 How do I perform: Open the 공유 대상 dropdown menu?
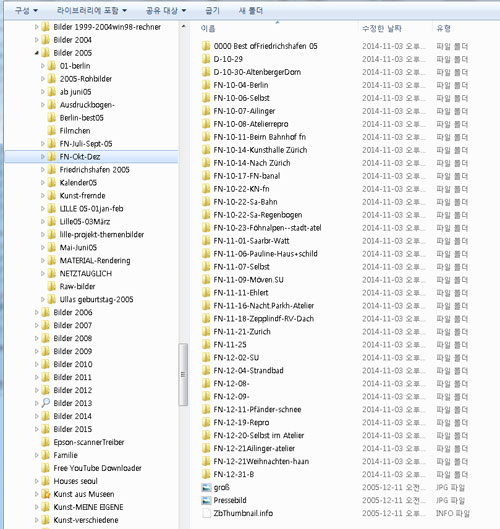tap(166, 10)
